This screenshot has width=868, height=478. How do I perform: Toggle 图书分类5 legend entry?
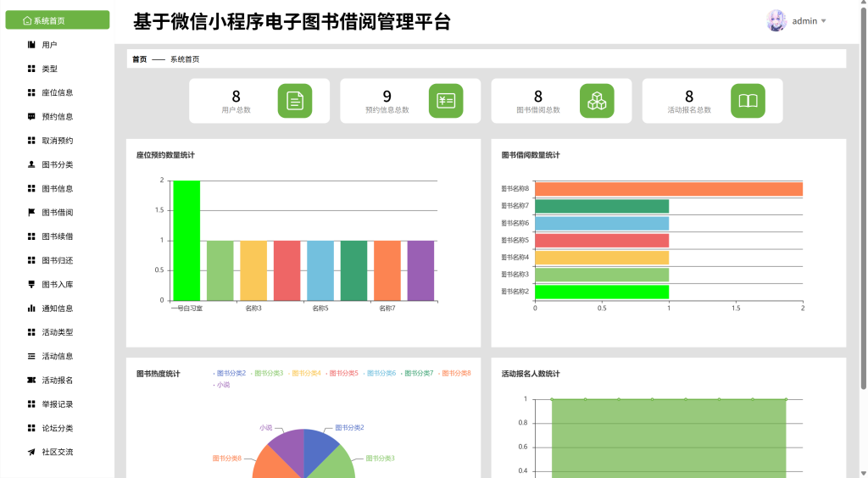[342, 374]
